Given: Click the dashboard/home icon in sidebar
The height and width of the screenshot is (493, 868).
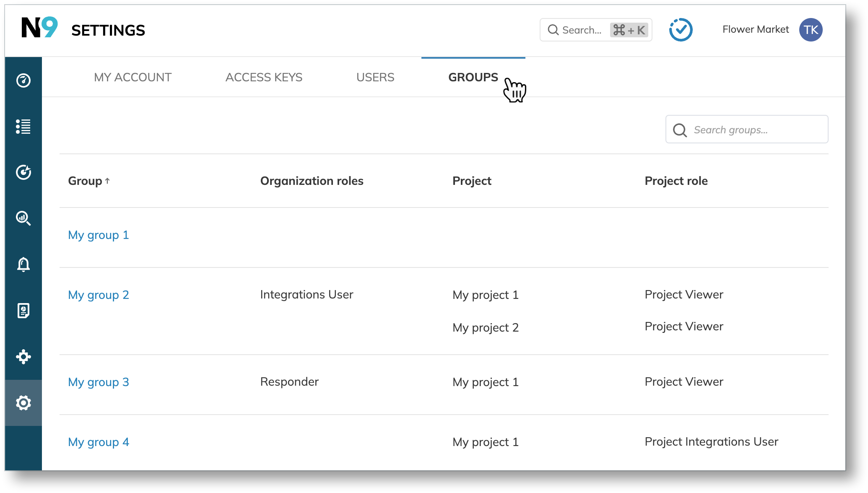Looking at the screenshot, I should point(24,80).
